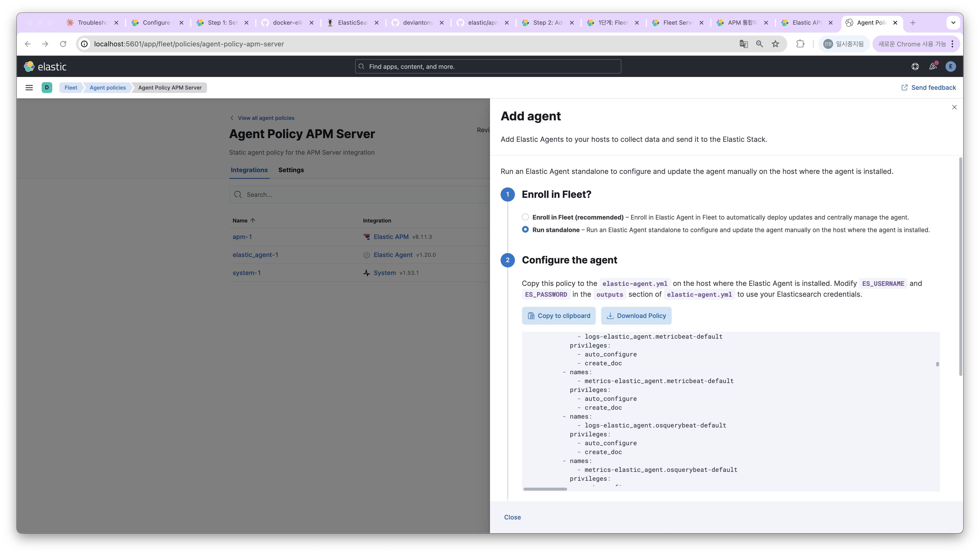Click the user avatar E icon
Viewport: 980px width, 554px height.
point(950,67)
